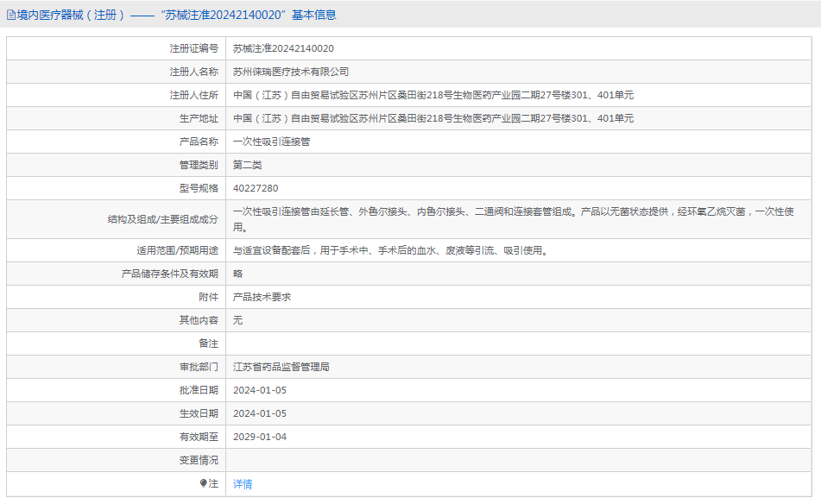Click the page title 境内医疗器械（注册）基本信息
The height and width of the screenshot is (504, 821).
pyautogui.click(x=176, y=16)
